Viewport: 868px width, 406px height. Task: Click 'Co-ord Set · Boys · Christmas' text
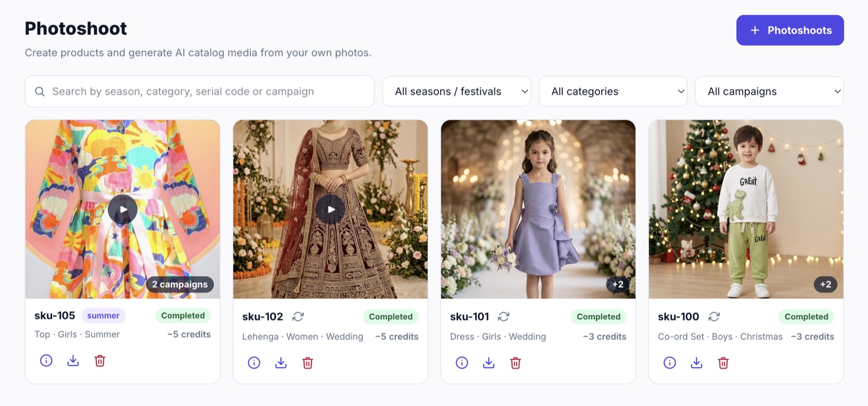(x=720, y=337)
